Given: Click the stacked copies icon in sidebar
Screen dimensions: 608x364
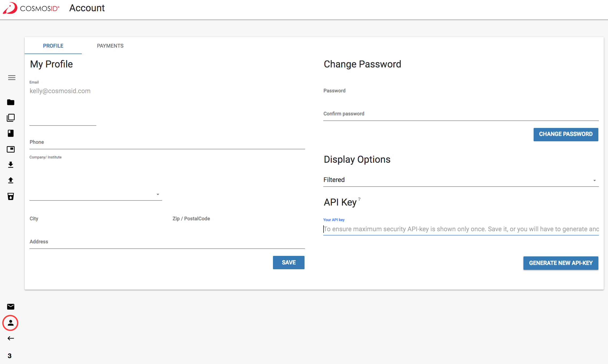Looking at the screenshot, I should pos(11,118).
